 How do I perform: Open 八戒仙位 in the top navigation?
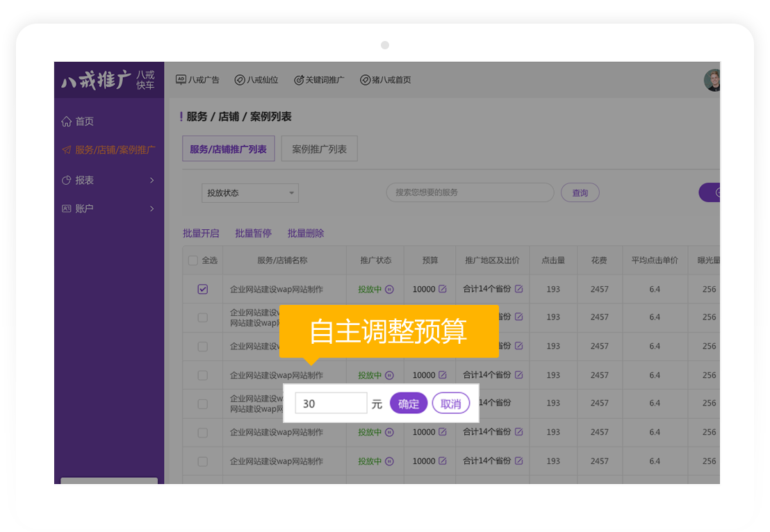point(256,79)
